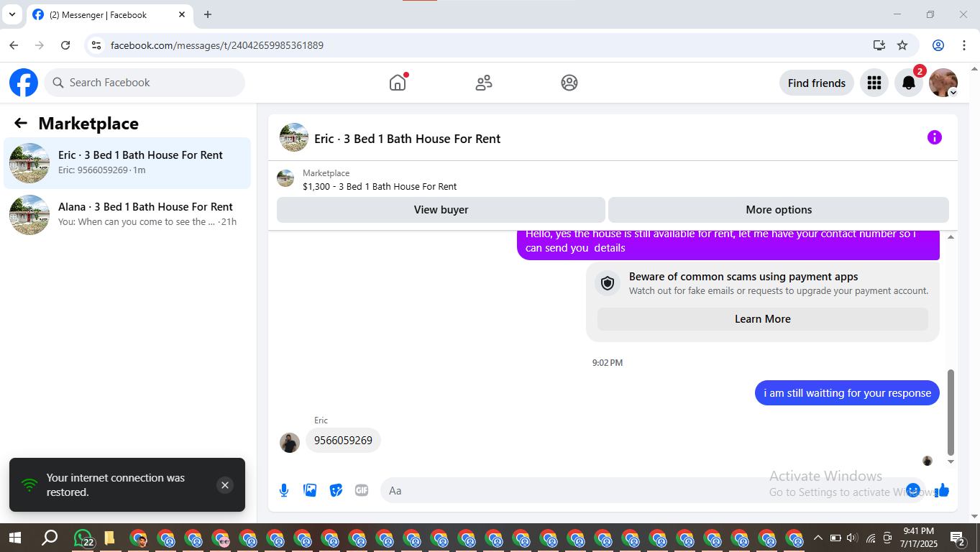Click the Find friends button
980x552 pixels.
coord(817,83)
